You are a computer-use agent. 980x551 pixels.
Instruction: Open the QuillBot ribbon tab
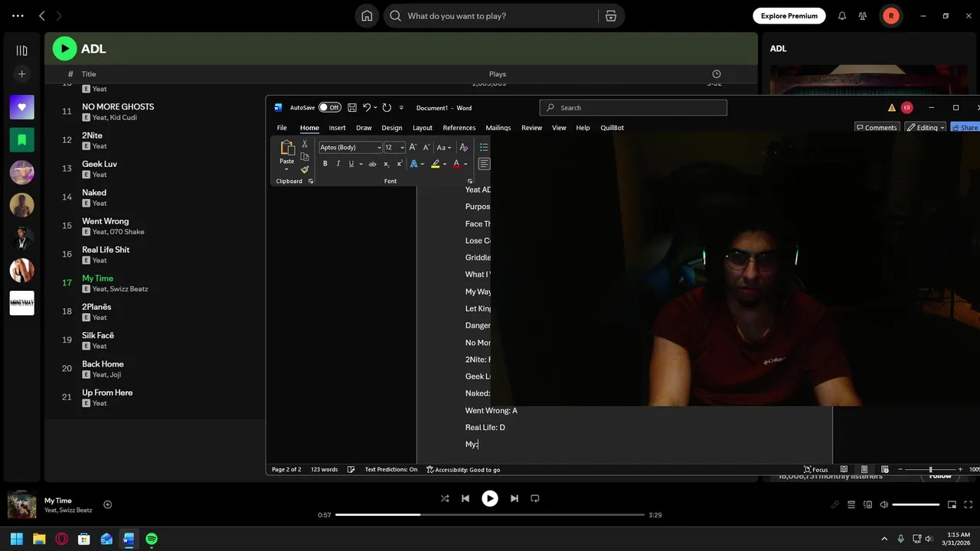coord(612,128)
